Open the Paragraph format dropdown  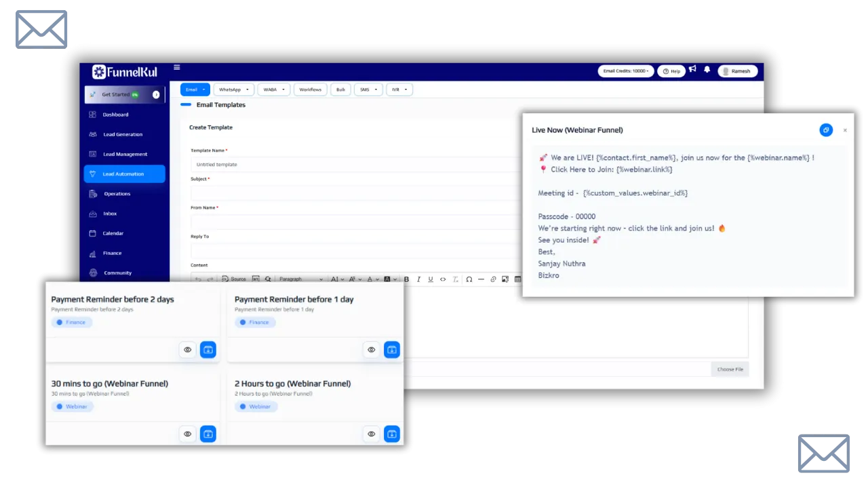(300, 279)
